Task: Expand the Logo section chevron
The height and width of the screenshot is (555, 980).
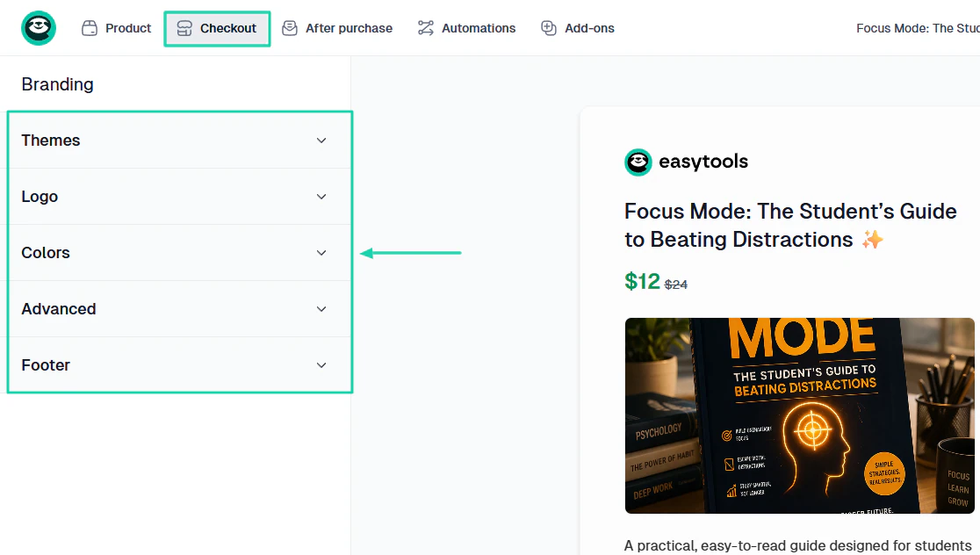Action: pyautogui.click(x=321, y=197)
